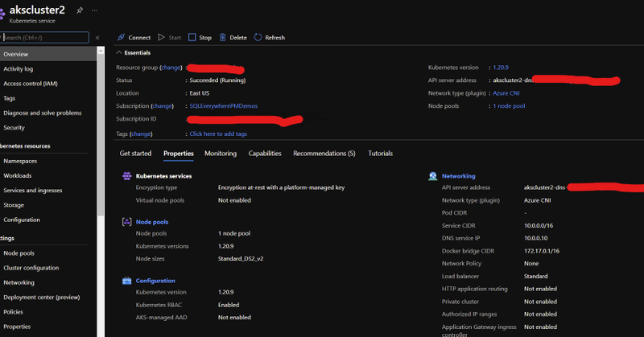The image size is (644, 337).
Task: Click here to add tags link
Action: point(218,134)
